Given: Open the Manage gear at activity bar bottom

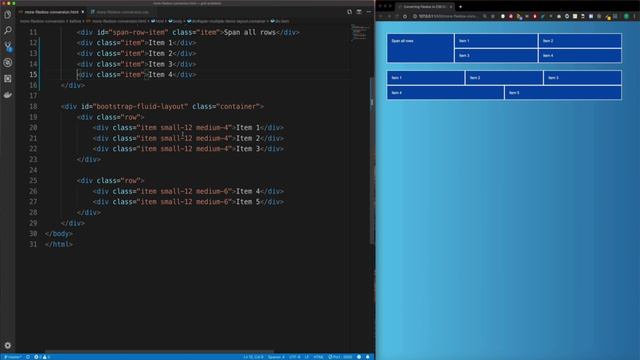Looking at the screenshot, I should pos(7,345).
